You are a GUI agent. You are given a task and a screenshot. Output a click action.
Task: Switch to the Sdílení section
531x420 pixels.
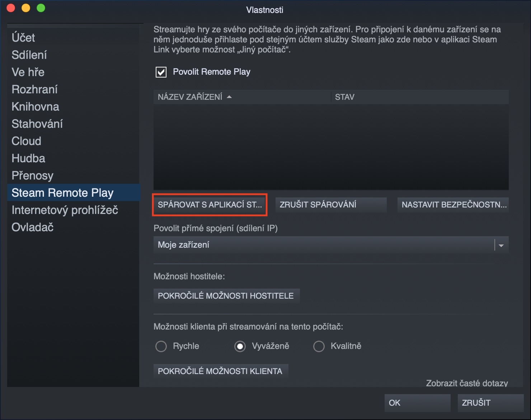coord(29,55)
